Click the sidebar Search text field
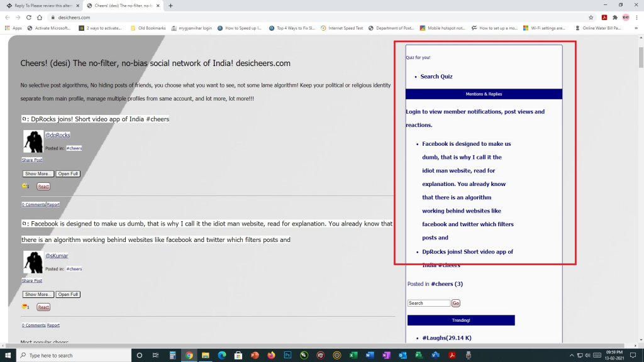644x362 pixels. click(x=429, y=303)
